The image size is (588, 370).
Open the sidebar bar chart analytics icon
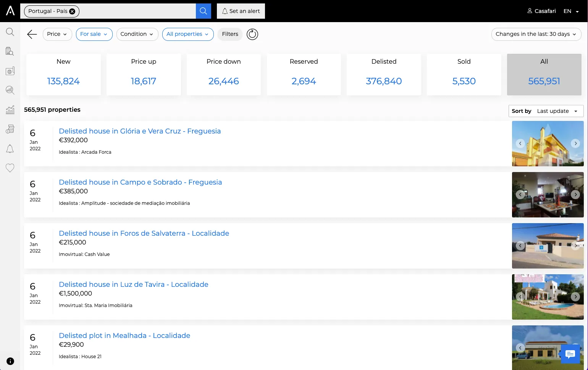10,110
